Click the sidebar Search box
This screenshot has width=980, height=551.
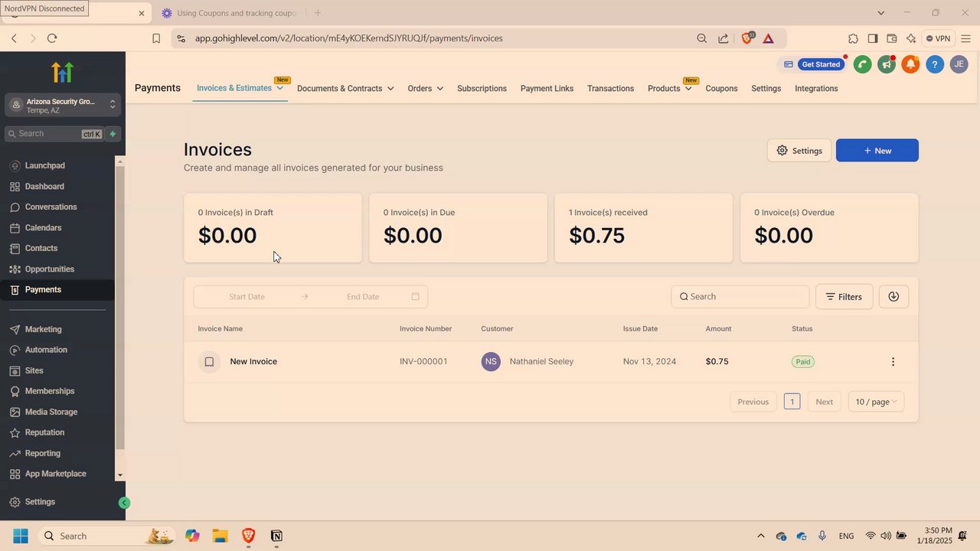point(54,134)
